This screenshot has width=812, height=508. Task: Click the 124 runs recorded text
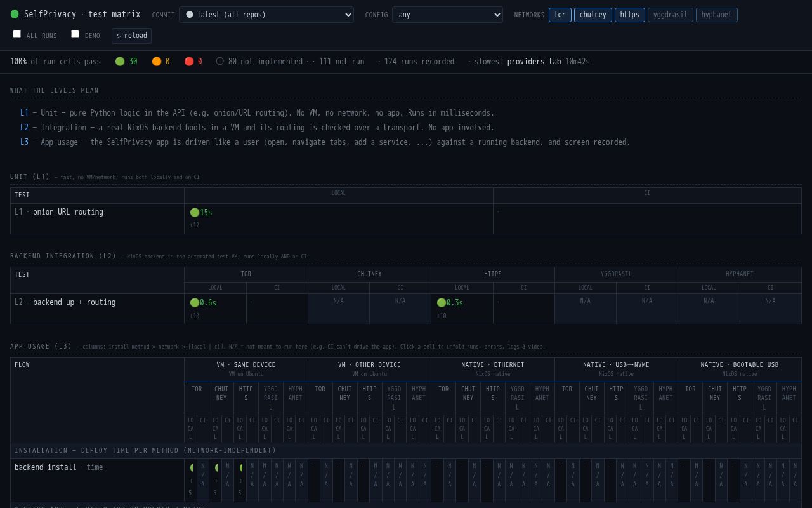[419, 62]
